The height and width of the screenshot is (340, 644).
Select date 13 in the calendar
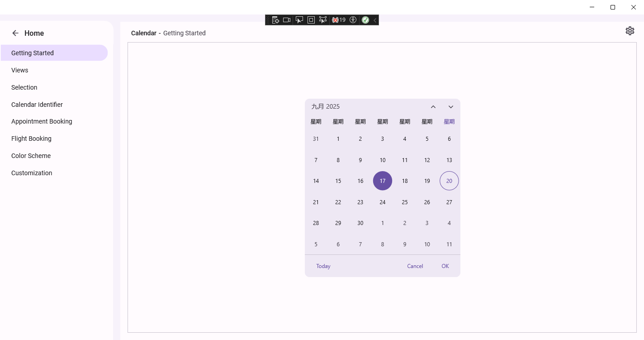point(449,160)
